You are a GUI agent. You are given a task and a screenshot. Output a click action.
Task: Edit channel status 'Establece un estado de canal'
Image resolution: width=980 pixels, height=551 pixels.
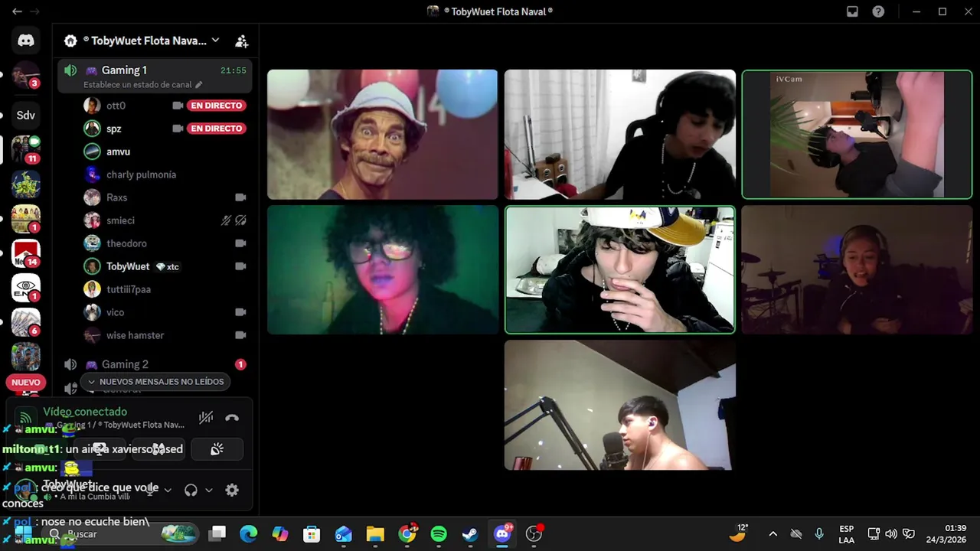pos(142,85)
